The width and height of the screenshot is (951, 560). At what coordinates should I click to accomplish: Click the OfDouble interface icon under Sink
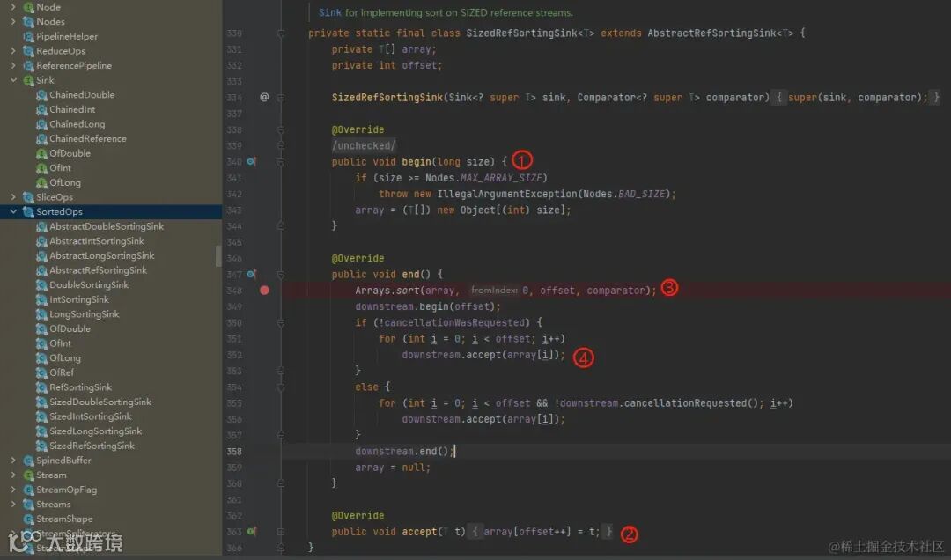(41, 153)
